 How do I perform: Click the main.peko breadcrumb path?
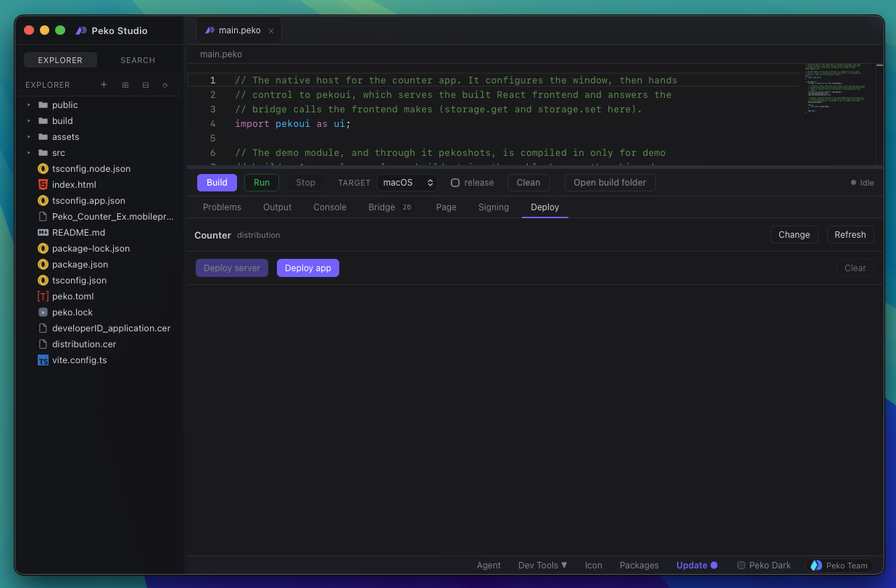(x=221, y=54)
